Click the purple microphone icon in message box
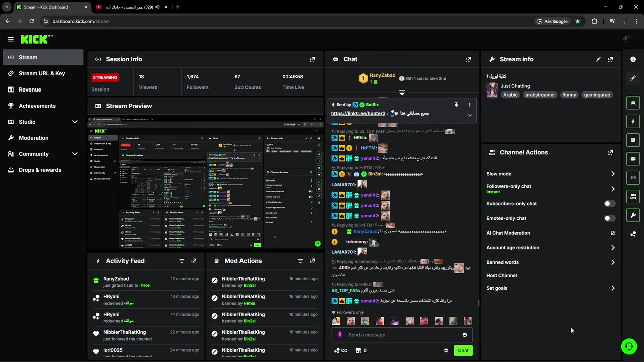This screenshot has height=362, width=644. pos(340,335)
